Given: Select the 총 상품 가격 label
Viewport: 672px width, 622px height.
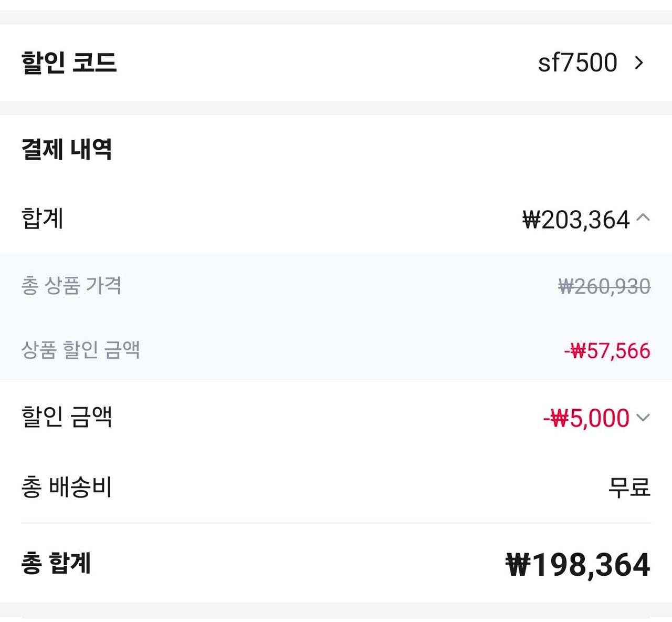Looking at the screenshot, I should pyautogui.click(x=71, y=286).
